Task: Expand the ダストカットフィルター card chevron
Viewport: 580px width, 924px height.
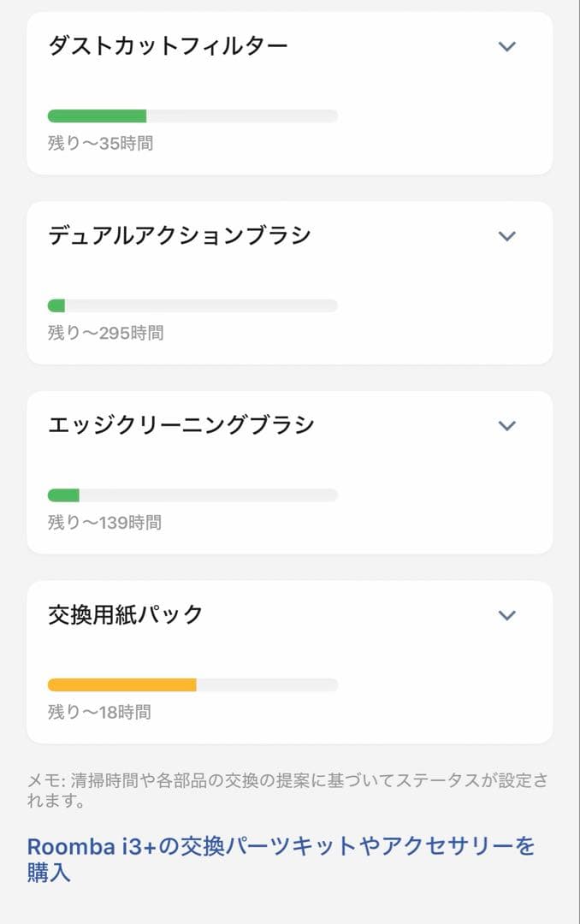Action: point(506,46)
